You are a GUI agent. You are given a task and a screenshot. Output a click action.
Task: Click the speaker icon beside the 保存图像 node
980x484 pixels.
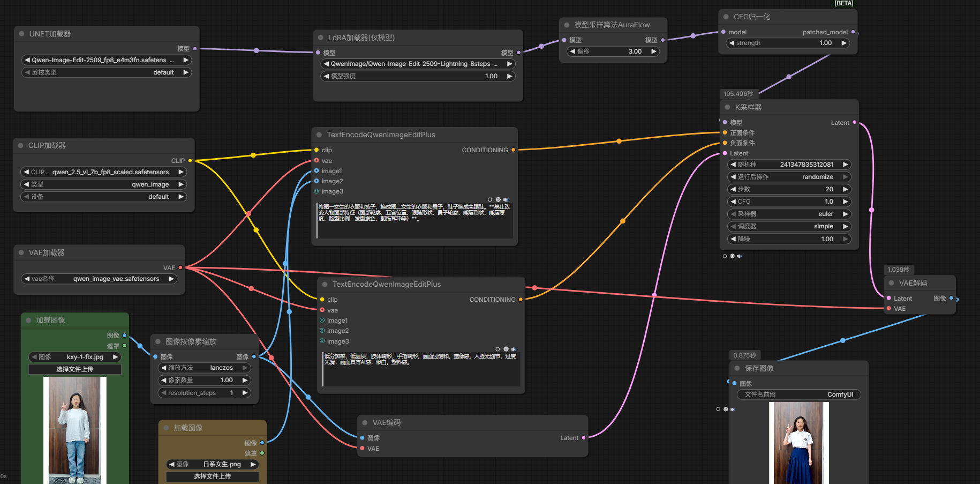pos(733,409)
